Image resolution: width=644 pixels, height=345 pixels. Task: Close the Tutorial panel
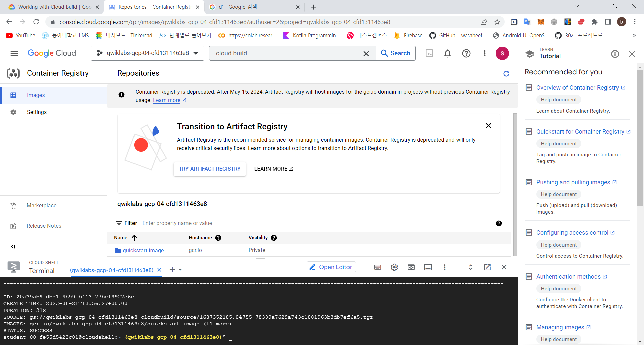click(632, 54)
